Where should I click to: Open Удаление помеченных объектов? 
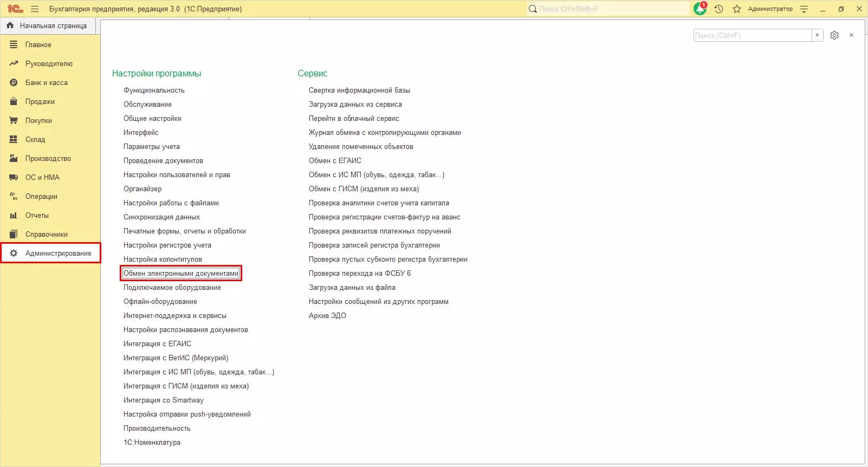[361, 146]
